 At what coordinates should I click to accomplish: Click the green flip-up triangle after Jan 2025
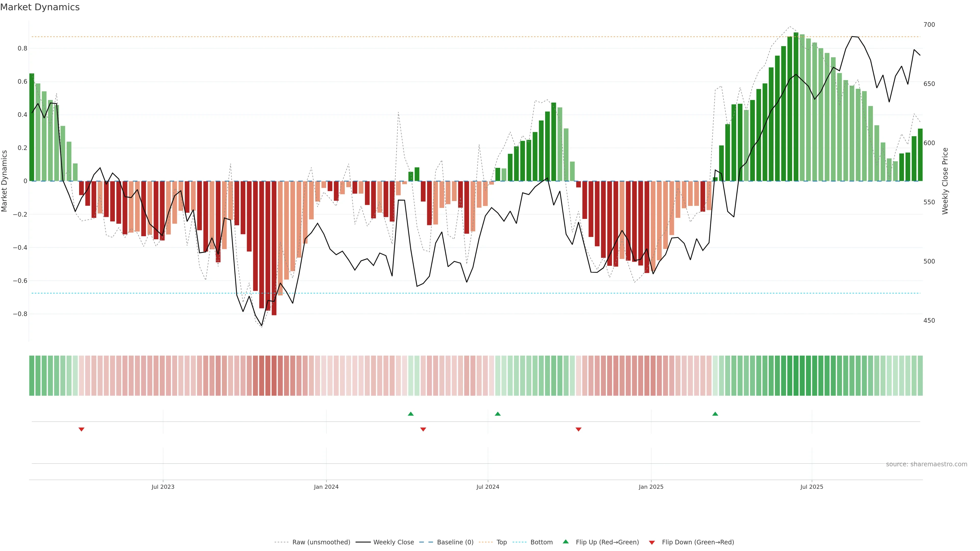pos(715,414)
